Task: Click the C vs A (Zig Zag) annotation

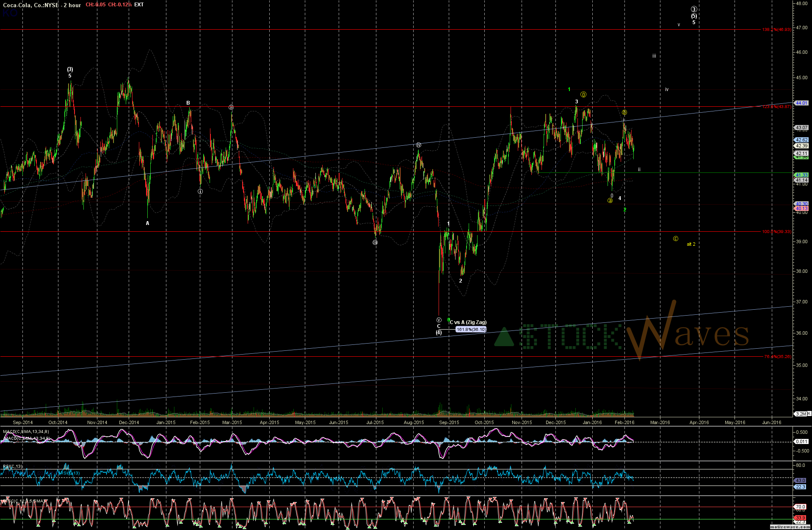Action: click(x=468, y=322)
